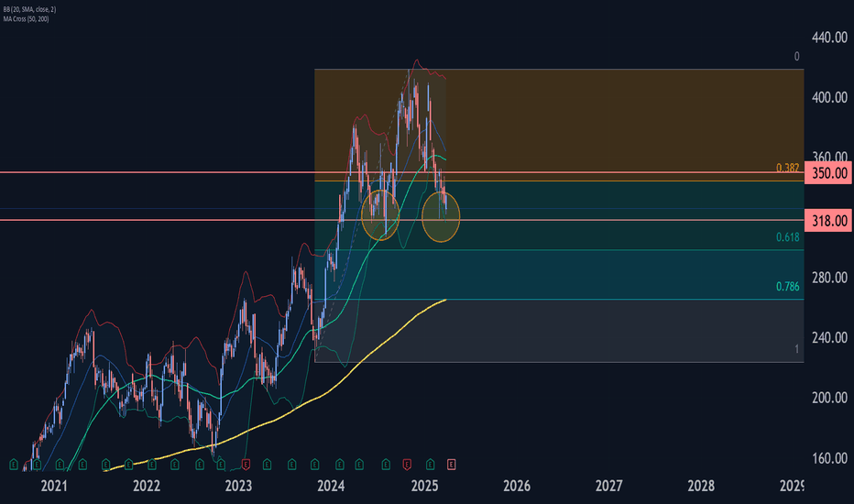Click 200.00 on the price axis
The width and height of the screenshot is (854, 504).
[829, 398]
